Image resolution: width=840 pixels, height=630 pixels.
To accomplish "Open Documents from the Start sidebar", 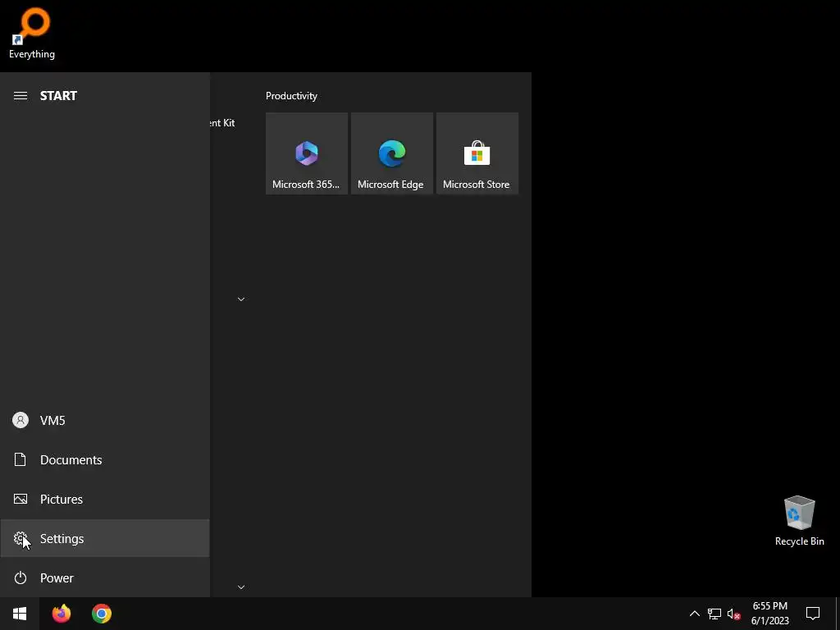I will tap(104, 459).
